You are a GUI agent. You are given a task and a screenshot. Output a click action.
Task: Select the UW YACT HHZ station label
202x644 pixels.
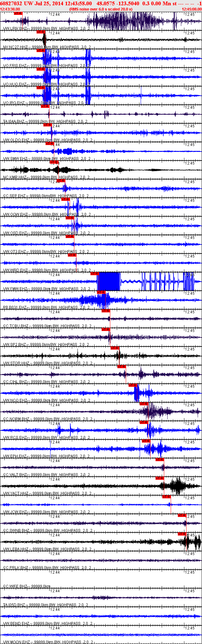click(16, 493)
